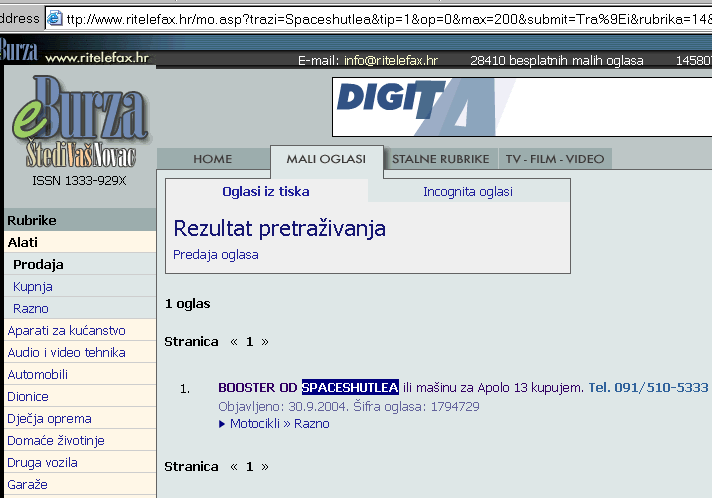Click the page icon in address bar

pyautogui.click(x=55, y=19)
